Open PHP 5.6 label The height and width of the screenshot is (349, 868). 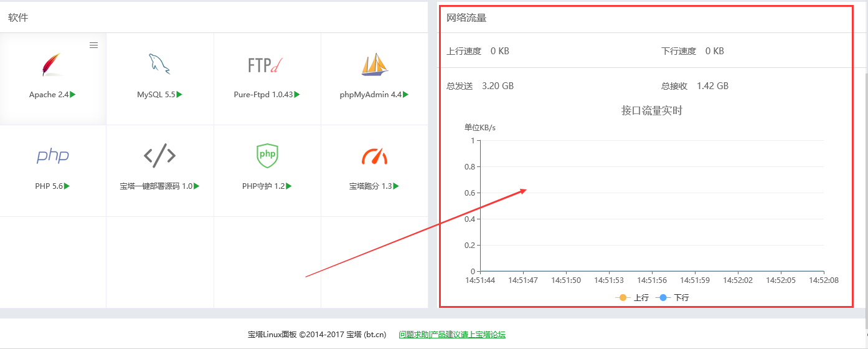[49, 186]
